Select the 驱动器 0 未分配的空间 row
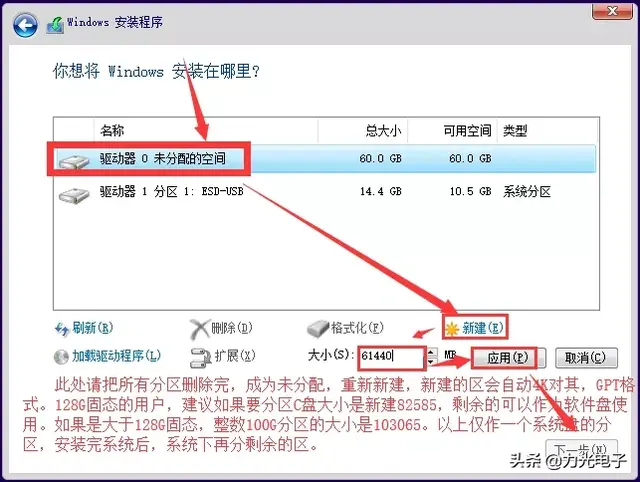Image resolution: width=640 pixels, height=482 pixels. point(324,158)
